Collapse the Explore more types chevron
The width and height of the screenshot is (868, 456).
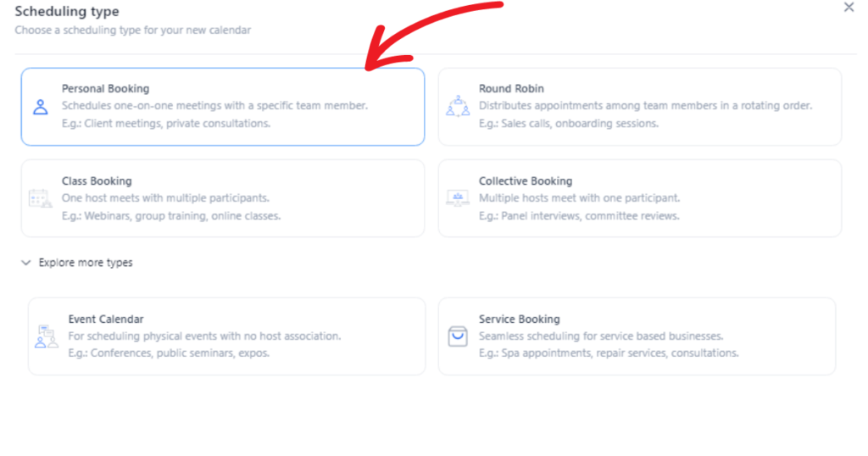pos(26,263)
